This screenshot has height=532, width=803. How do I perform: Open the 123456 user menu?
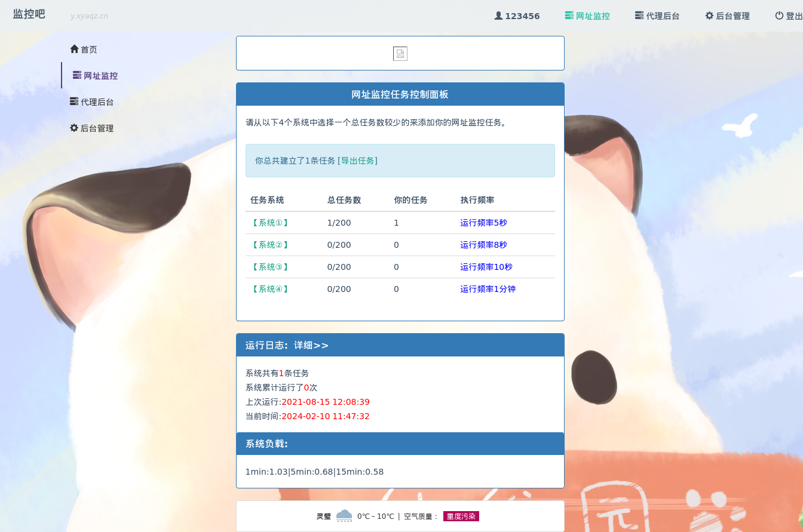(x=517, y=16)
